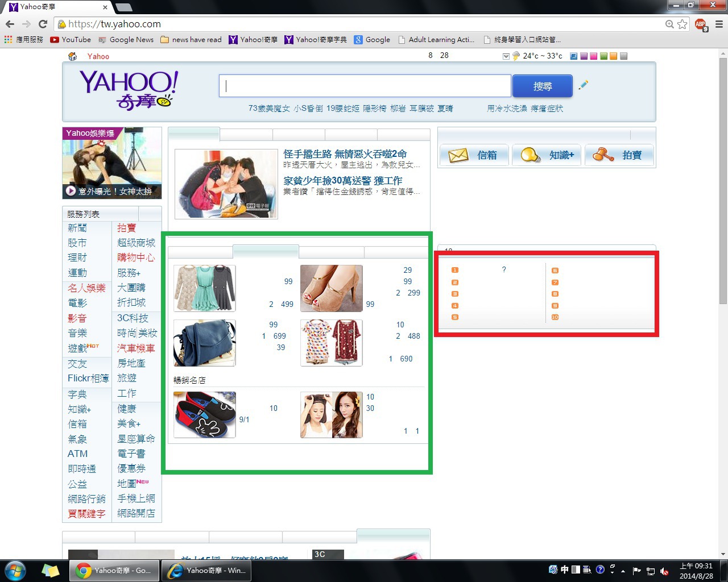Select the green theme color swatch

pos(603,56)
